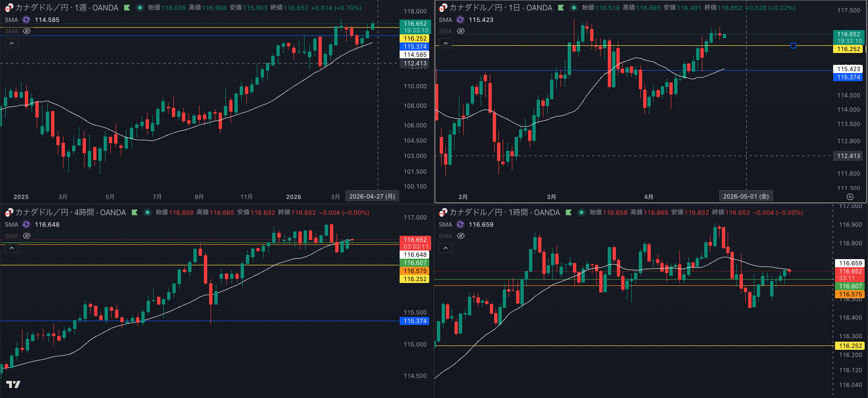The width and height of the screenshot is (868, 398).
Task: Open the hexagon settings icon on the 1日 chart
Action: (x=850, y=197)
